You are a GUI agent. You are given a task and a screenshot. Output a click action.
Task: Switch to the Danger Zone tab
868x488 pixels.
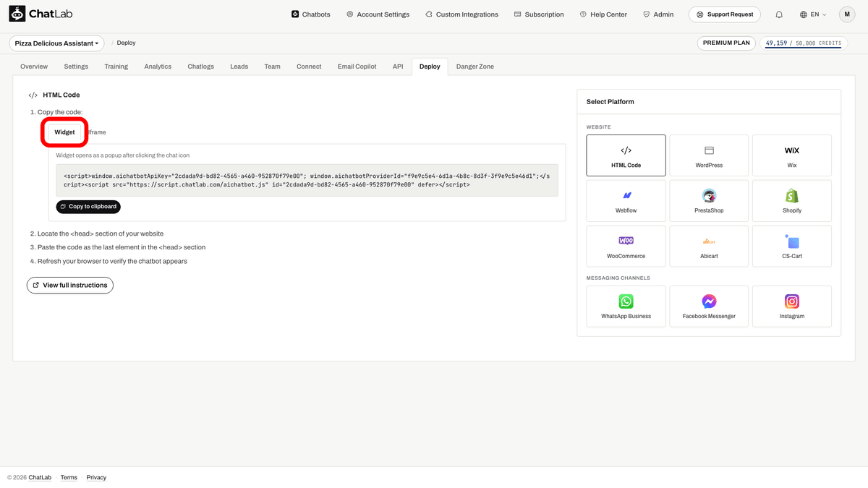pyautogui.click(x=475, y=67)
